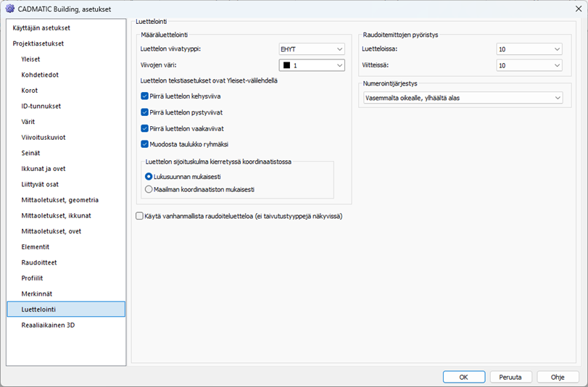Enable 'Käytä vanhanmallista raudoiteluetteloa' option
This screenshot has height=387, width=588.
(x=140, y=216)
